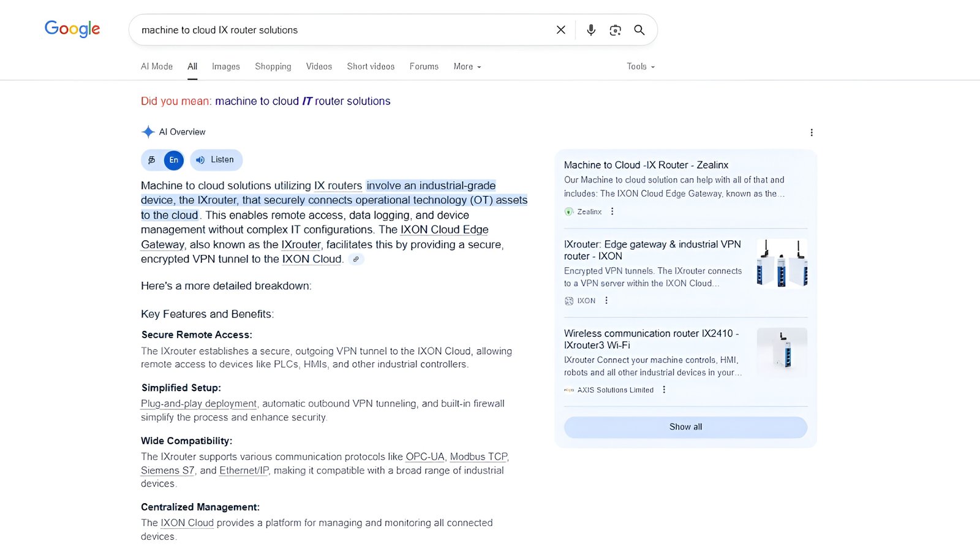Open three-dot menu beside Zealinx source
980x549 pixels.
[612, 211]
